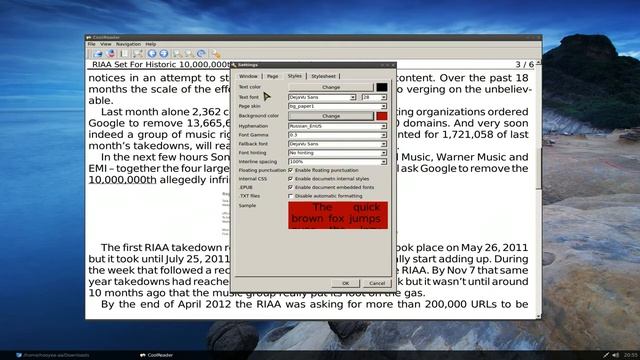
Task: Click the Open file toolbar icon
Action: tap(98, 53)
